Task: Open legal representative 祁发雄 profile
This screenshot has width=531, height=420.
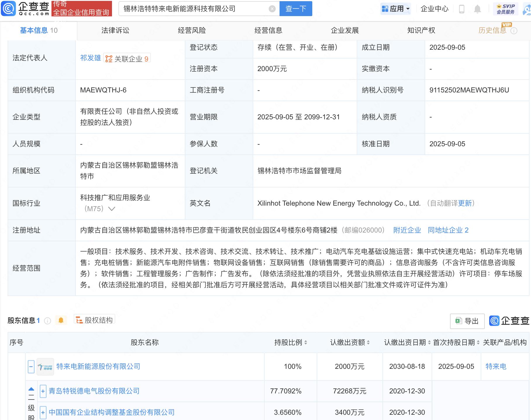Action: click(91, 58)
